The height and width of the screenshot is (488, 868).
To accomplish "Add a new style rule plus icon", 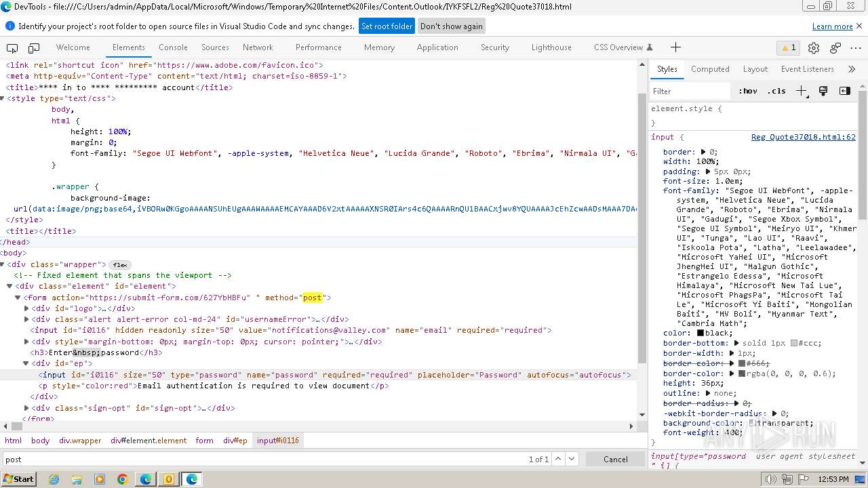I will (x=802, y=91).
